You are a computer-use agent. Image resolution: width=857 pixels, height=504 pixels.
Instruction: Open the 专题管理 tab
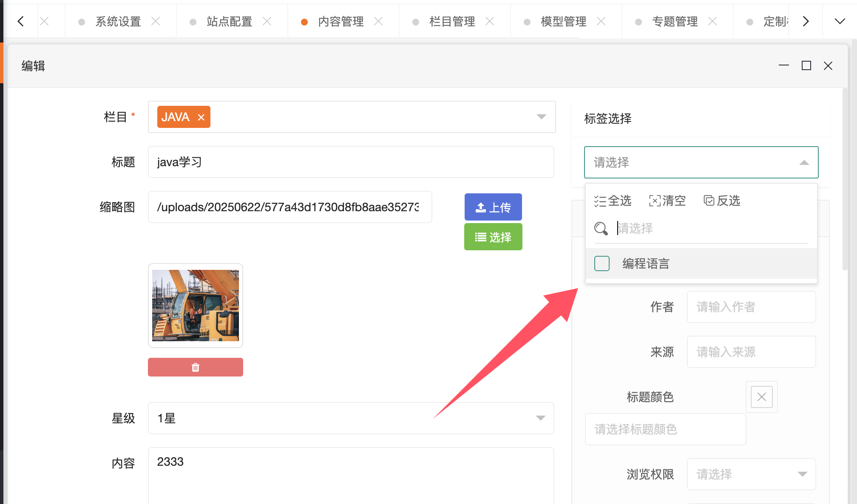[x=675, y=21]
